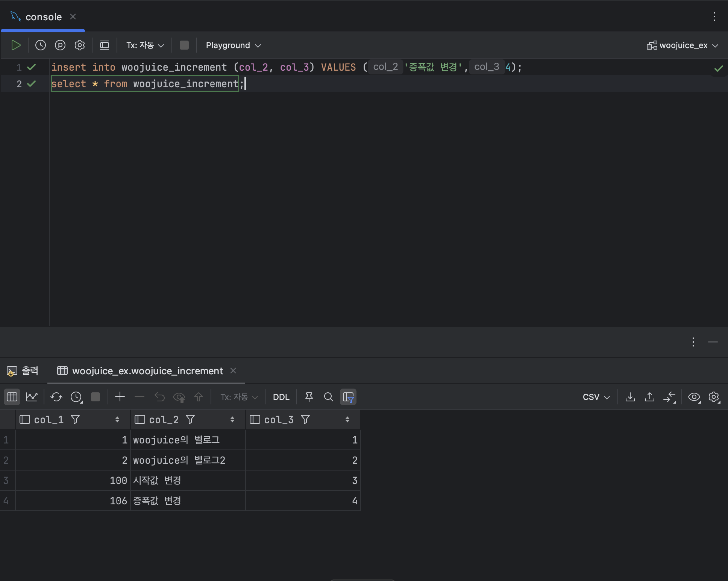Open the Tx: 자동 dropdown in results toolbar
This screenshot has width=728, height=581.
[239, 397]
